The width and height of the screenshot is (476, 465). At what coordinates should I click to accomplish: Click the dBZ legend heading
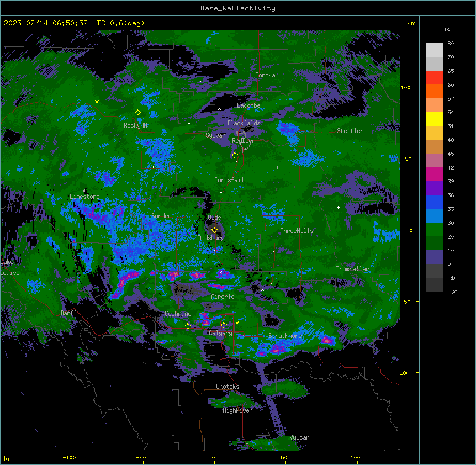click(447, 29)
